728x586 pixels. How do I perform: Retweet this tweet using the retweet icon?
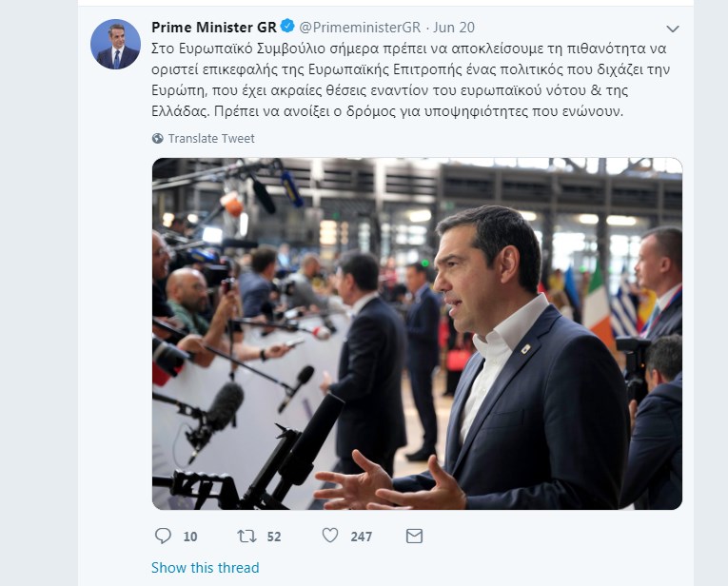[x=246, y=537]
